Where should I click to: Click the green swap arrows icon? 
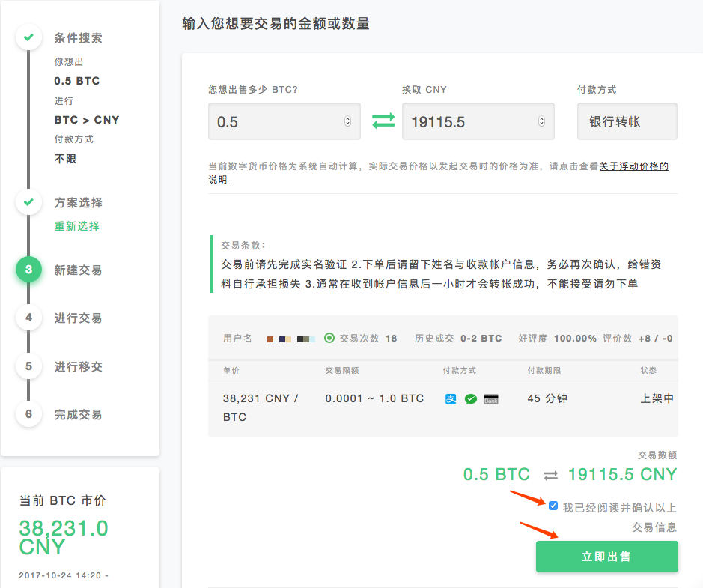383,121
